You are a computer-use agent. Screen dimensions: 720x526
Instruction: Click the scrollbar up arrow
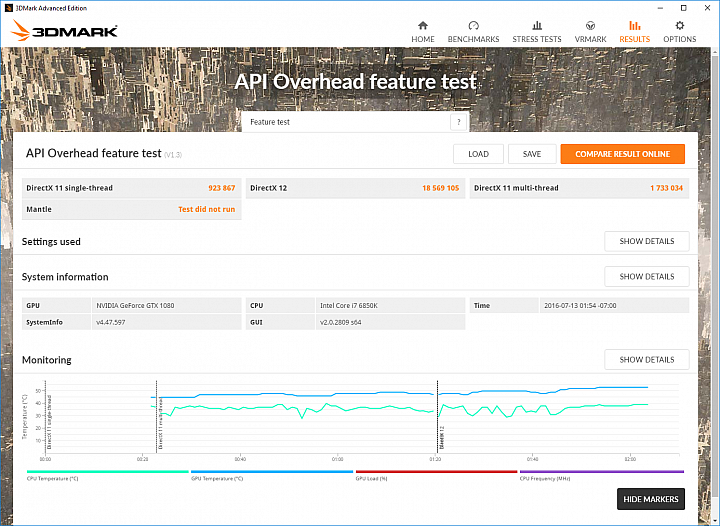(715, 51)
